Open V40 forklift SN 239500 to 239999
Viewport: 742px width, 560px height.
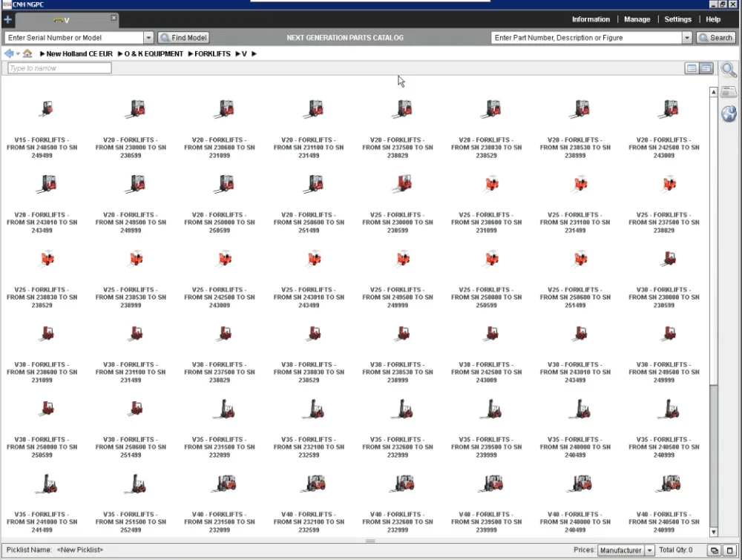click(487, 503)
